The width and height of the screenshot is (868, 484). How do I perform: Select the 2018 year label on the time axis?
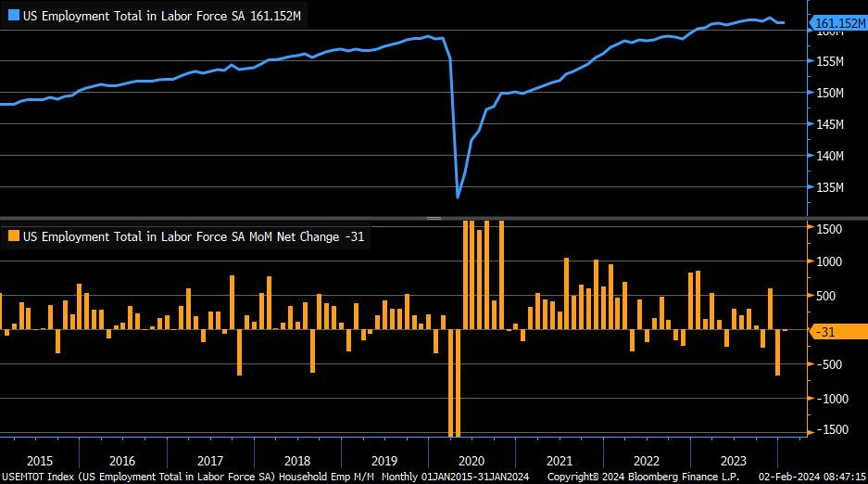click(296, 461)
